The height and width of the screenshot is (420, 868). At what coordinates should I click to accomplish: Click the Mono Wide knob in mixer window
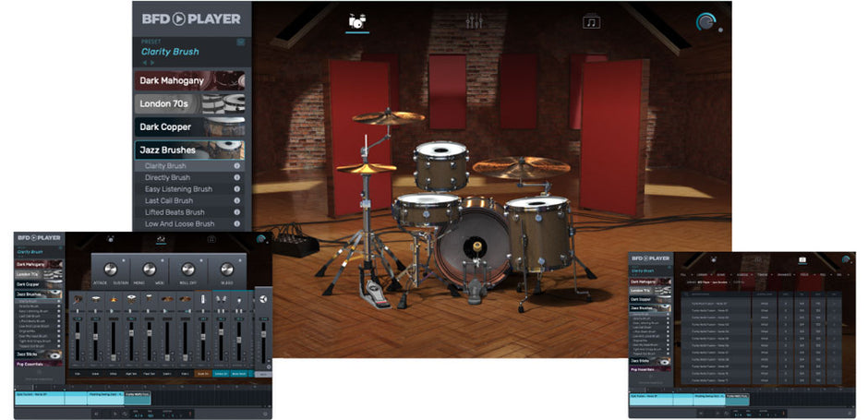[150, 269]
